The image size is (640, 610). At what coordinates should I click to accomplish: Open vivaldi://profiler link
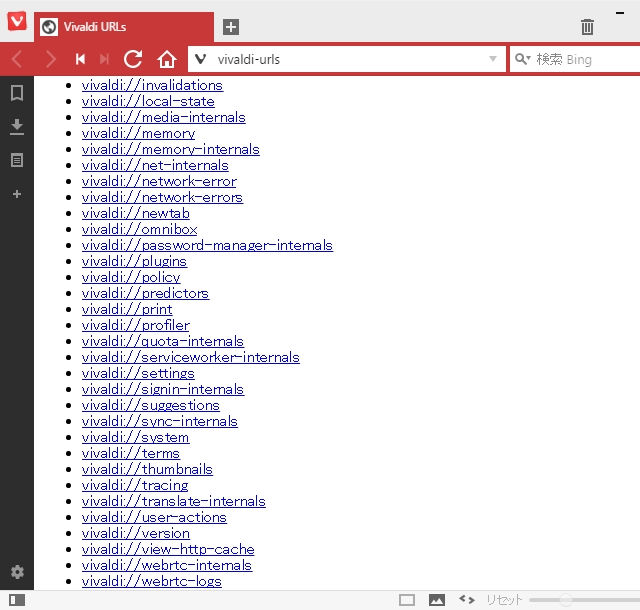coord(136,325)
